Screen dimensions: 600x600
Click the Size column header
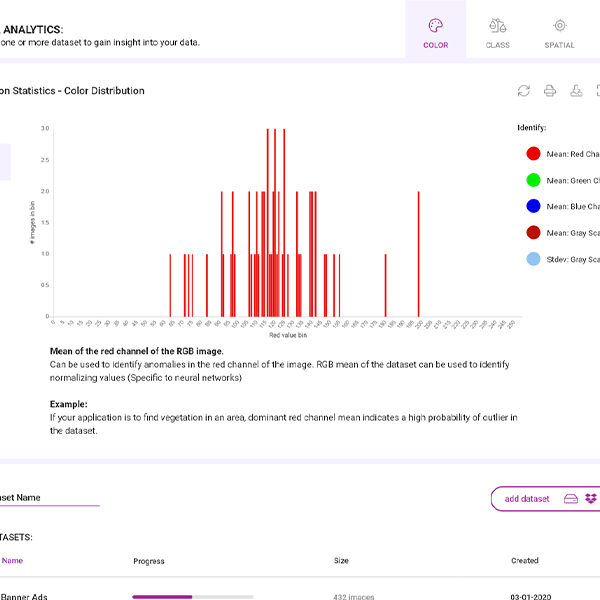tap(341, 561)
